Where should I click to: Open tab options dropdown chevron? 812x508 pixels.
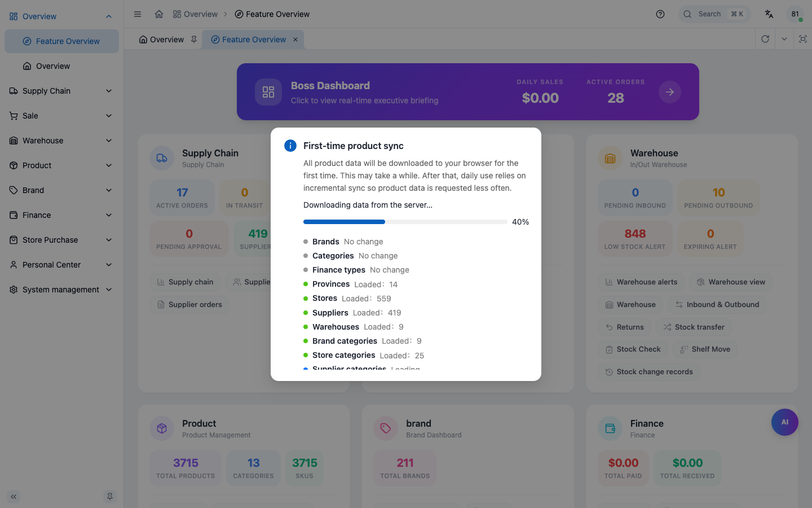784,39
